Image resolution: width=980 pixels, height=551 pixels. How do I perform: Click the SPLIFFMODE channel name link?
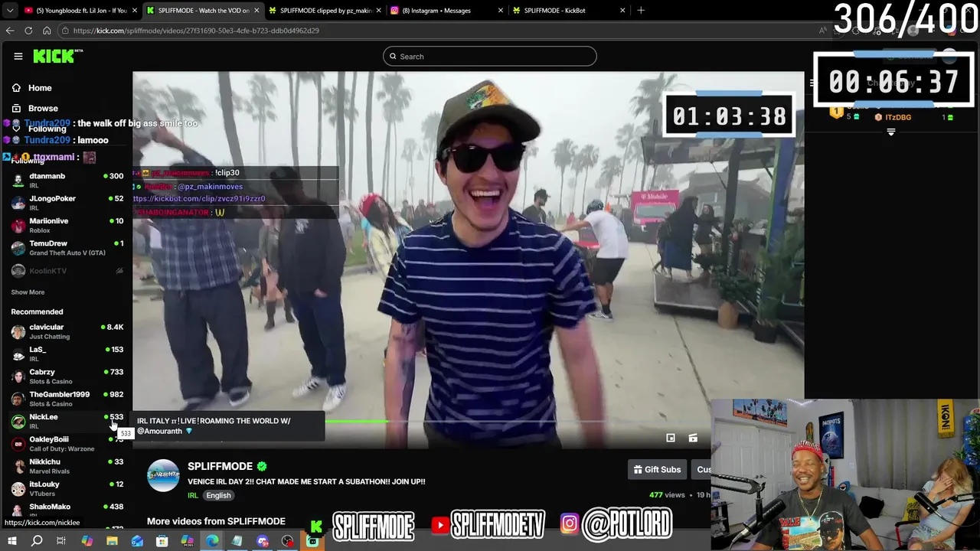click(220, 466)
